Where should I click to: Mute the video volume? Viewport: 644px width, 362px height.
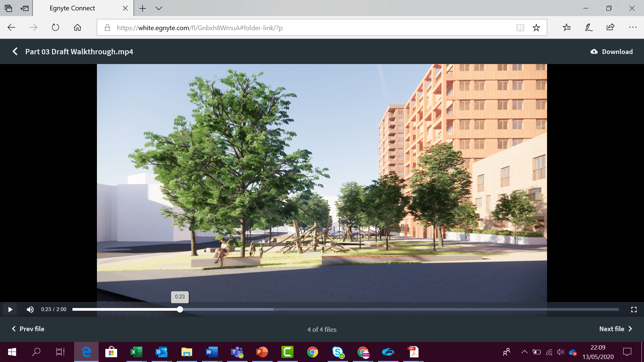click(30, 309)
